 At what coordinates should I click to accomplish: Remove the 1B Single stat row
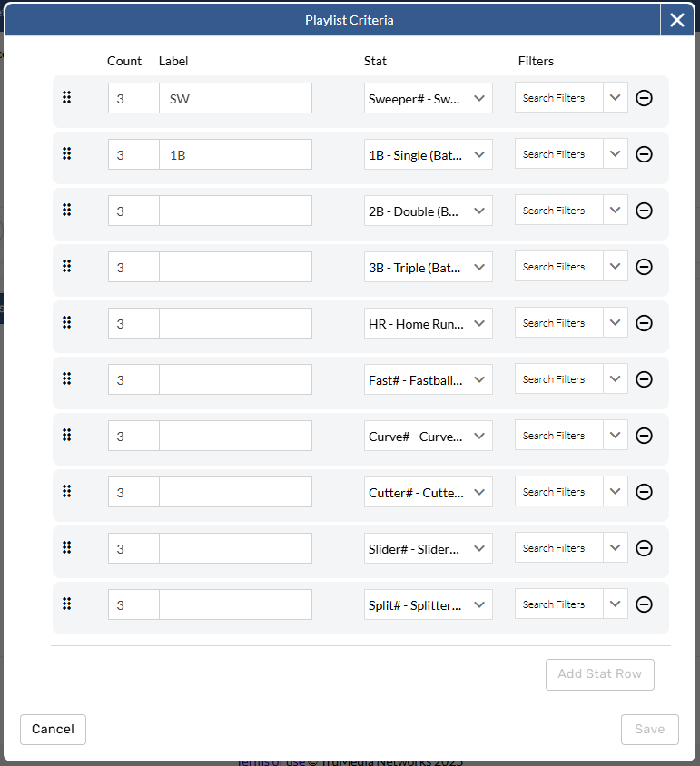point(644,154)
